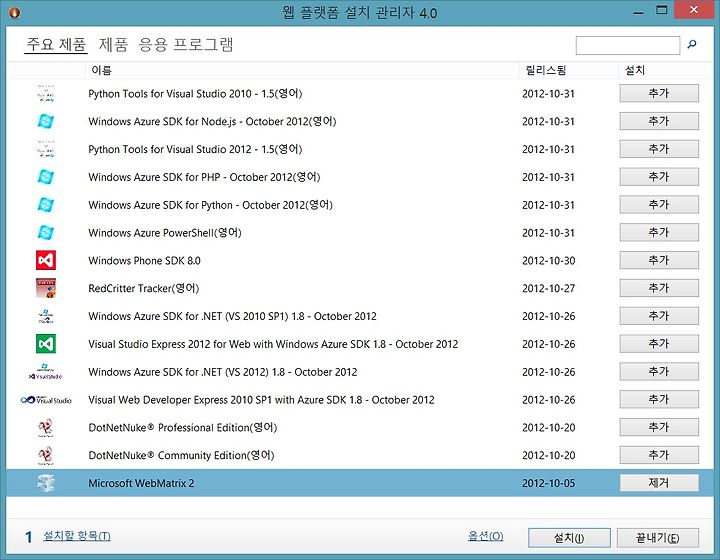
Task: Add RedCritter Tracker
Action: click(659, 288)
